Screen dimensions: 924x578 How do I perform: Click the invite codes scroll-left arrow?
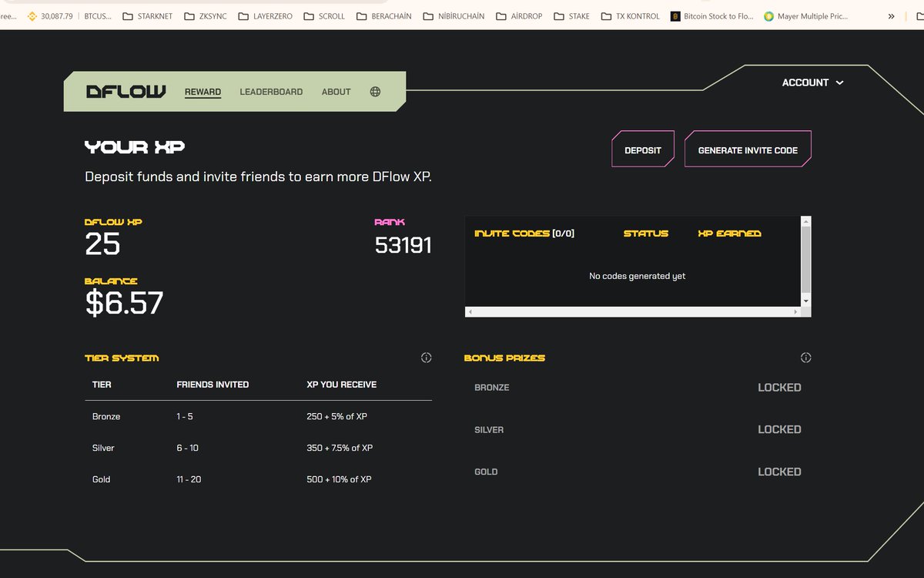470,311
